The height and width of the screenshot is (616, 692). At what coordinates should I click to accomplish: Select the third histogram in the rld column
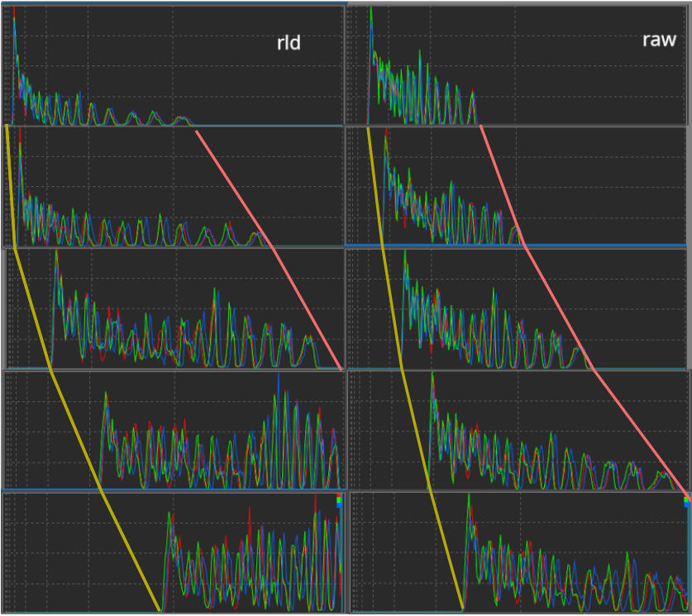pos(174,308)
